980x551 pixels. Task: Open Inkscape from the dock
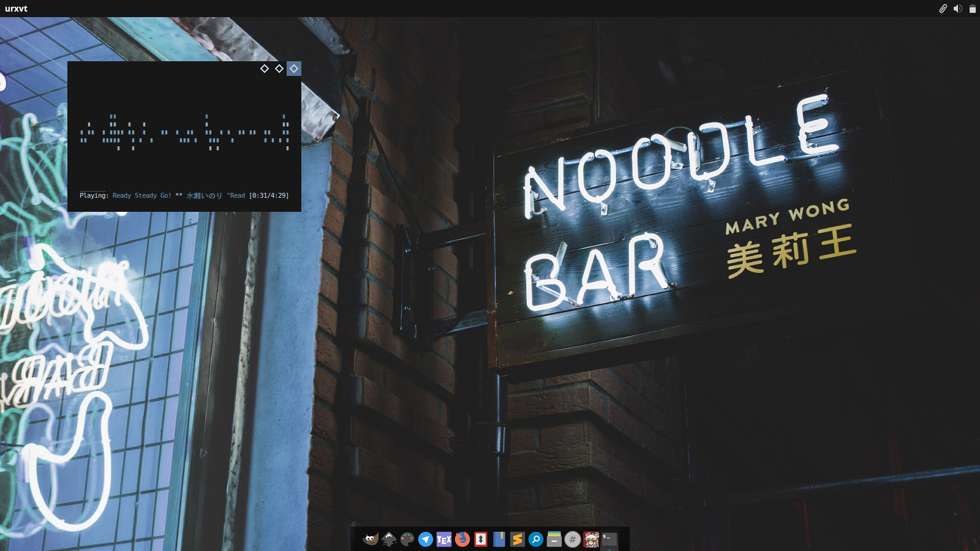tap(389, 539)
